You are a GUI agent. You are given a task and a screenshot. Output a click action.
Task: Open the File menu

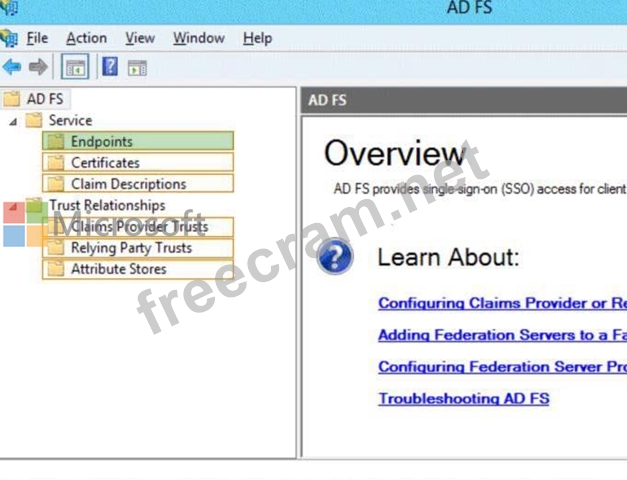[37, 38]
